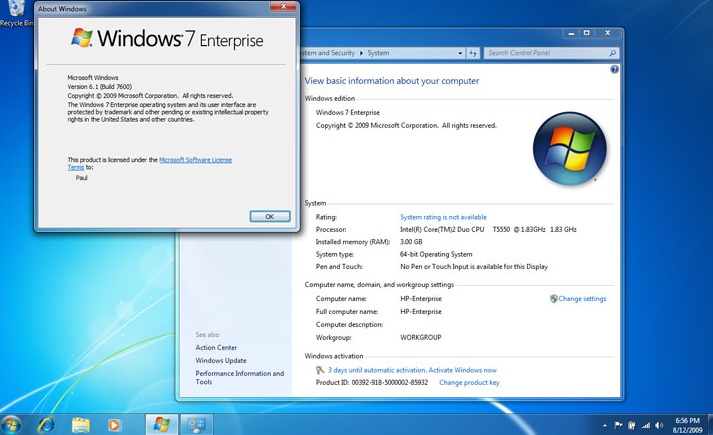Viewport: 713px width, 435px height.
Task: Expand the address bar history dropdown
Action: 460,53
